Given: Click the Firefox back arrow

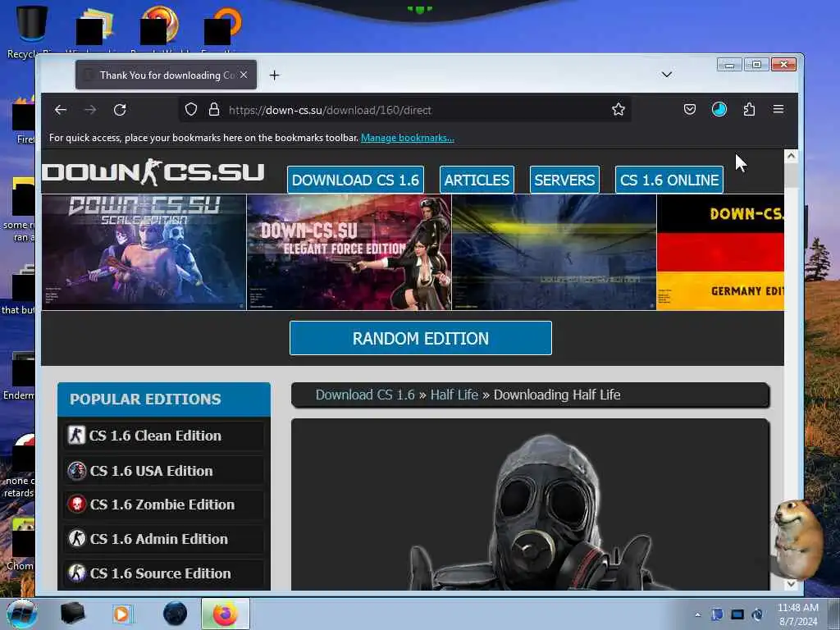Looking at the screenshot, I should [x=61, y=110].
